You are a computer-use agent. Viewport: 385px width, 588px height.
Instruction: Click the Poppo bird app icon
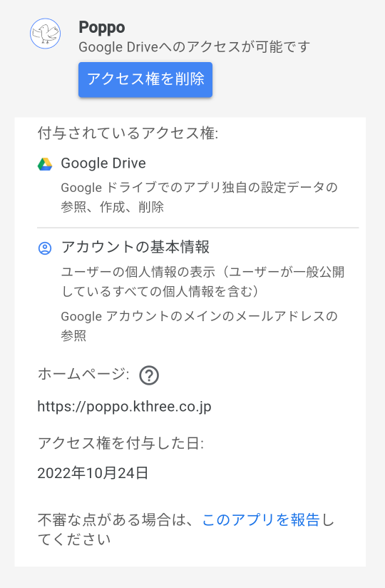(x=46, y=34)
